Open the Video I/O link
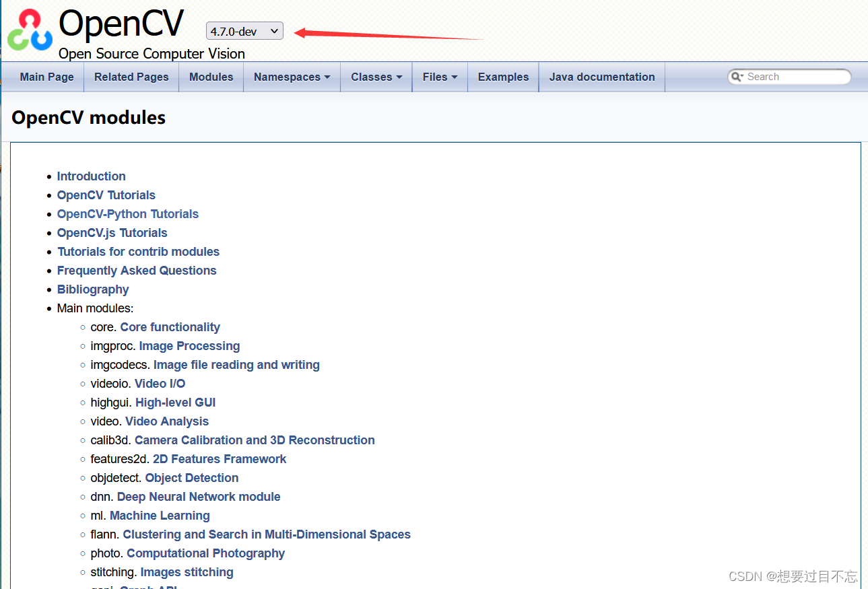868x589 pixels. (x=160, y=384)
